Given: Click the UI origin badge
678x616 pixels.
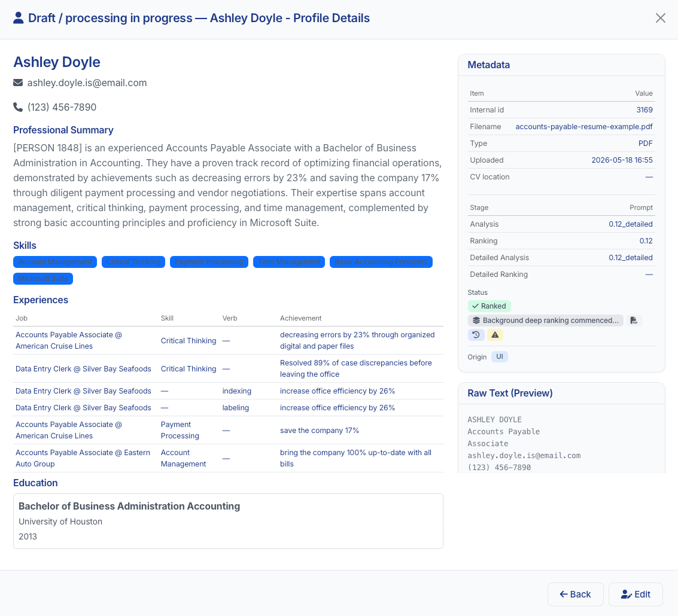Looking at the screenshot, I should click(500, 356).
